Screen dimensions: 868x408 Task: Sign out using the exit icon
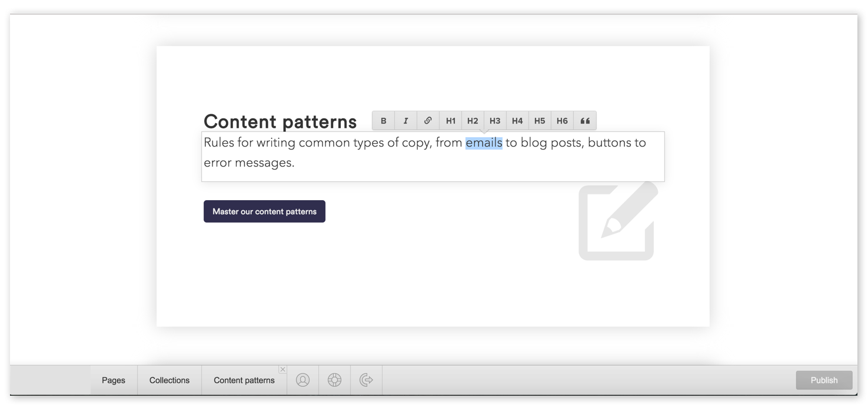(x=366, y=380)
